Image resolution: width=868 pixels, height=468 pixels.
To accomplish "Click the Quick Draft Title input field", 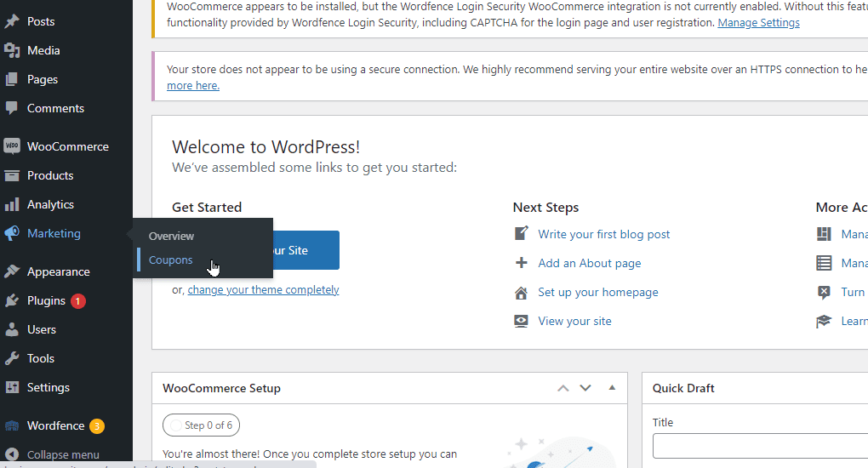I will click(x=760, y=446).
